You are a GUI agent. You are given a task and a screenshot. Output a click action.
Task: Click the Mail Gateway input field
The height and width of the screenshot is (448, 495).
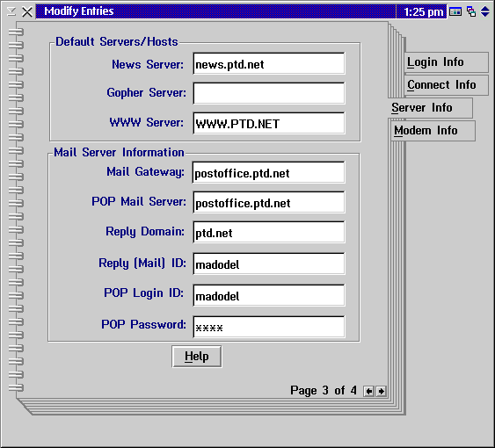point(269,172)
